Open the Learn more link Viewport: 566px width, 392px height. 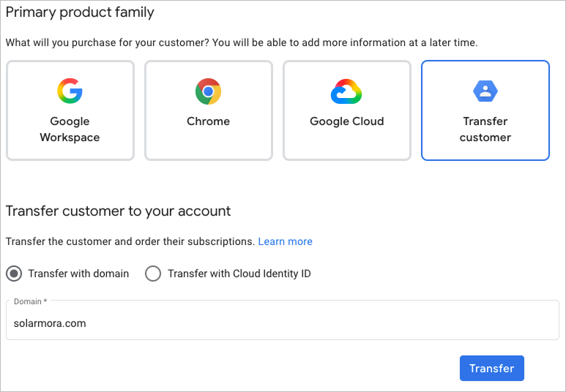pyautogui.click(x=285, y=241)
